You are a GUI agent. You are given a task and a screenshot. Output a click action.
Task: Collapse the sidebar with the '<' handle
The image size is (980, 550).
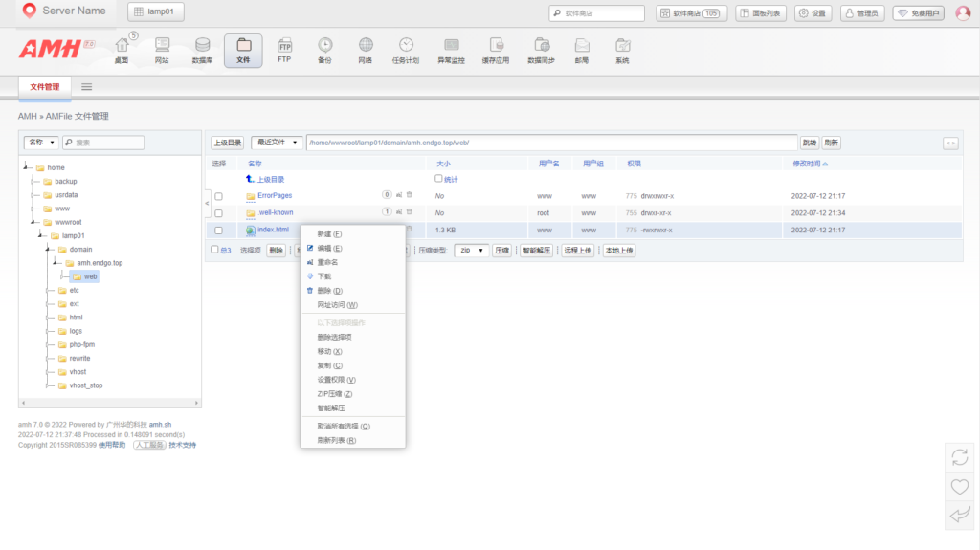(x=207, y=203)
